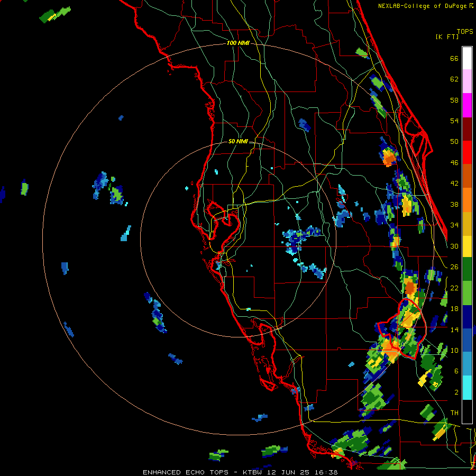Click the '58' legend value
This screenshot has height=476, width=476.
[x=454, y=100]
